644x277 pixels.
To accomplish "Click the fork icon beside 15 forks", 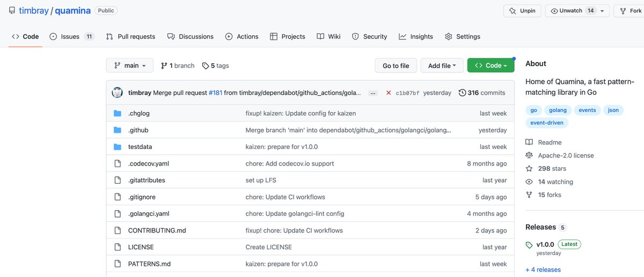I will pos(529,194).
